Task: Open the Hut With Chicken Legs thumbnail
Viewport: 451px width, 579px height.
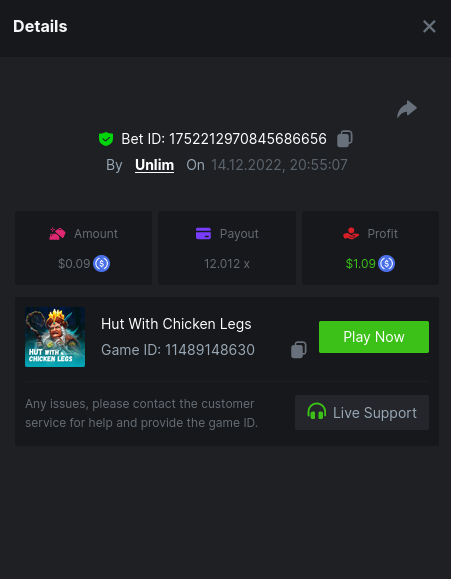Action: (55, 337)
